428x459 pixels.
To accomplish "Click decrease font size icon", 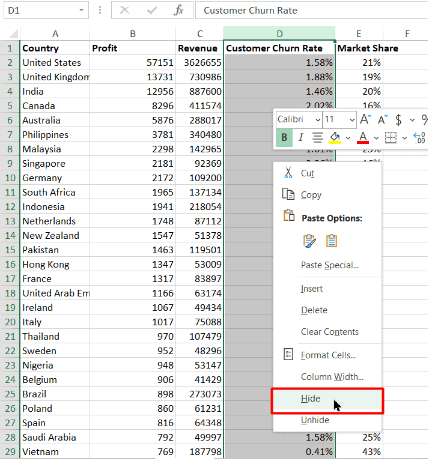I will pyautogui.click(x=383, y=119).
